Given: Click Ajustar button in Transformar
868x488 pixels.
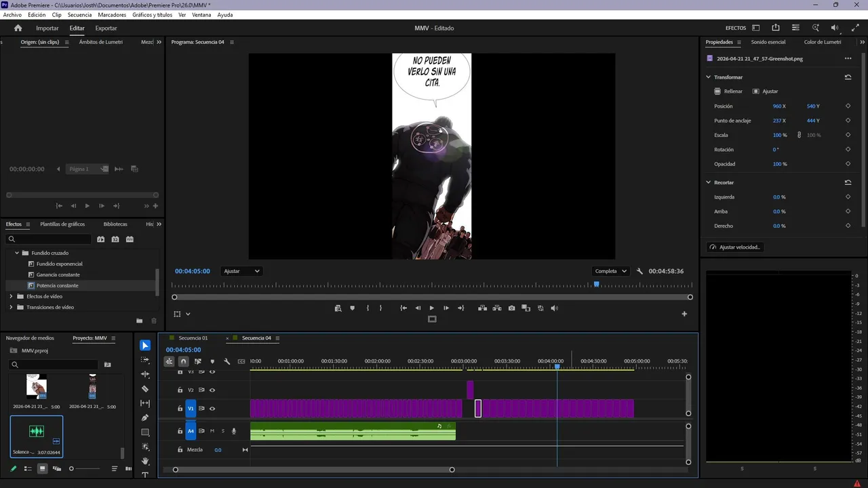Looking at the screenshot, I should pos(765,91).
